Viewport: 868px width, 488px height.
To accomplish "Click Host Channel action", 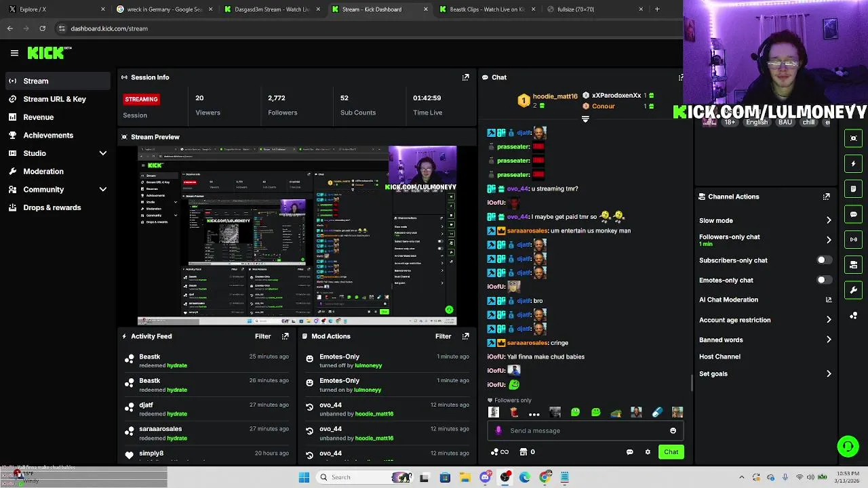I will coord(719,357).
